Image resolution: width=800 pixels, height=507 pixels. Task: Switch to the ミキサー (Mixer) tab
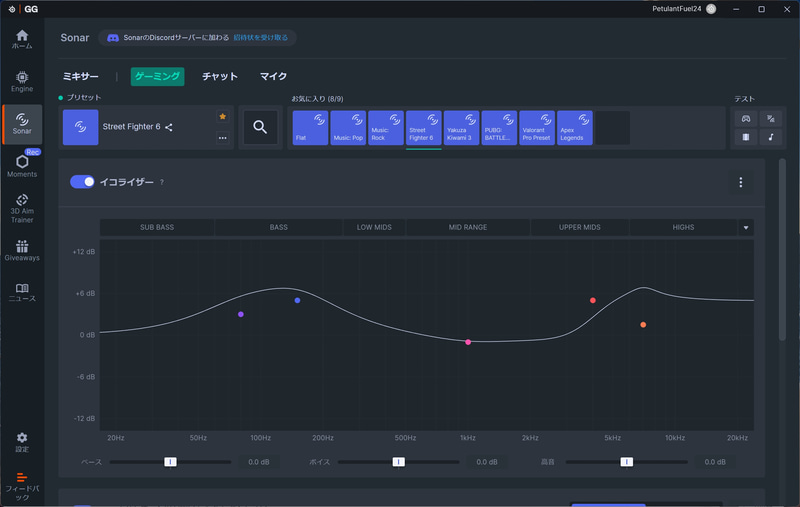point(80,77)
